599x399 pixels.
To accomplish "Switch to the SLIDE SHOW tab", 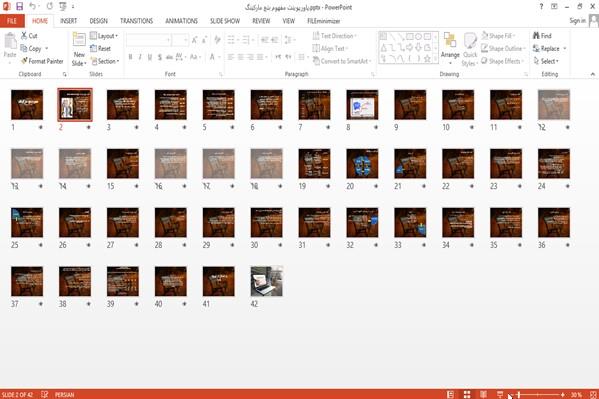I will point(225,21).
